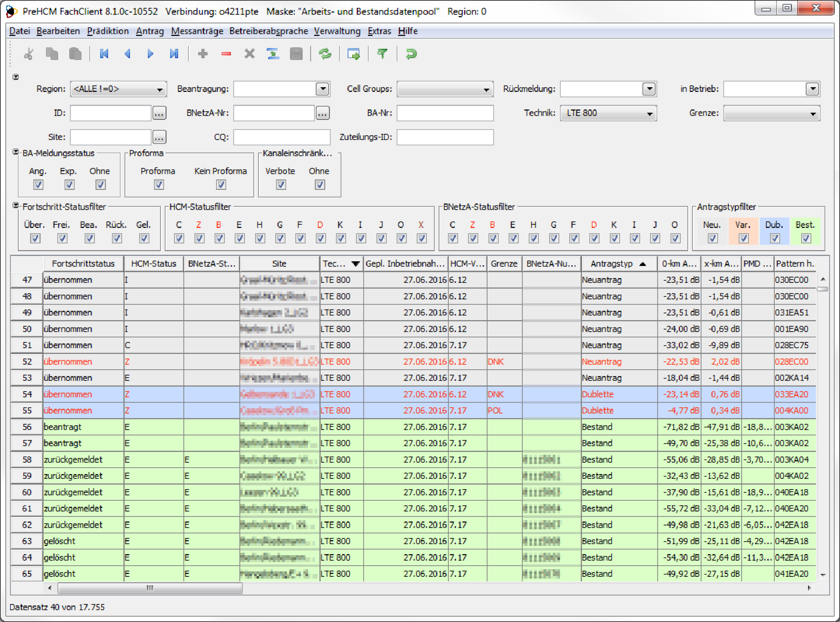Open the Site lookup ellipsis button

click(x=159, y=137)
